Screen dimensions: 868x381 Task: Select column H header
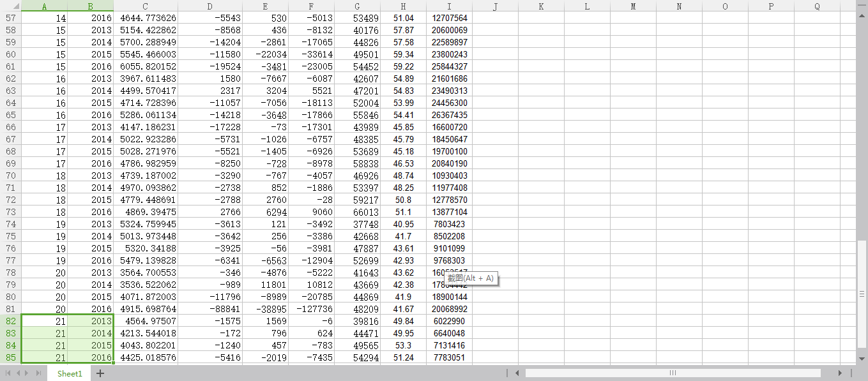tap(403, 6)
